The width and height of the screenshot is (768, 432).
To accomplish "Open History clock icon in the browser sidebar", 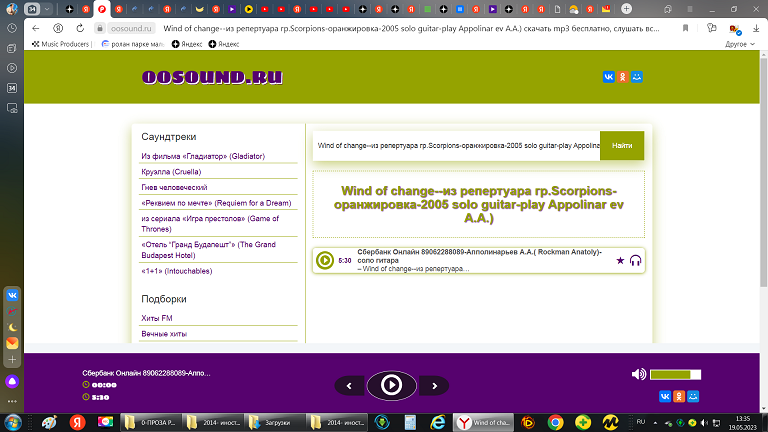I will pyautogui.click(x=12, y=28).
